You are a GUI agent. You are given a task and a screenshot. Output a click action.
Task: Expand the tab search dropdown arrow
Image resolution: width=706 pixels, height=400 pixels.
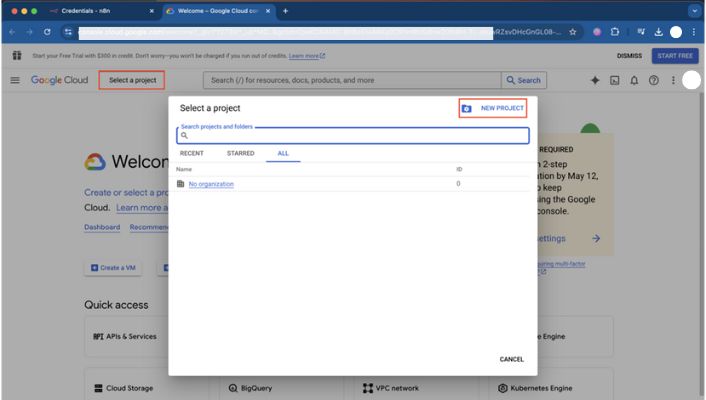point(694,11)
